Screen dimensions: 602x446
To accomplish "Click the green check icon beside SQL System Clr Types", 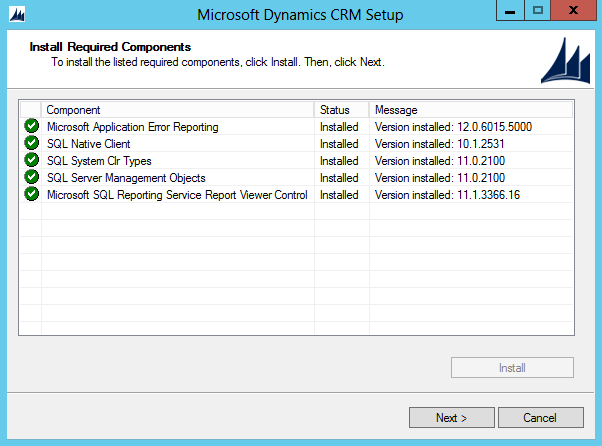I will click(31, 160).
